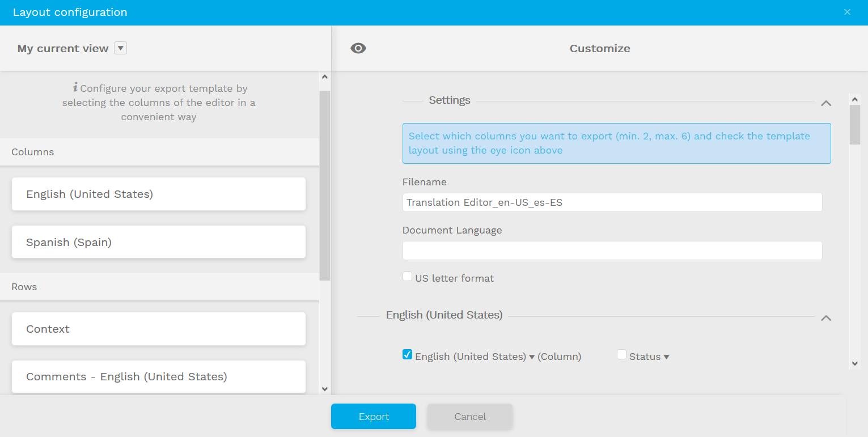868x437 pixels.
Task: Select the Comments - English (United States) row
Action: coord(159,376)
